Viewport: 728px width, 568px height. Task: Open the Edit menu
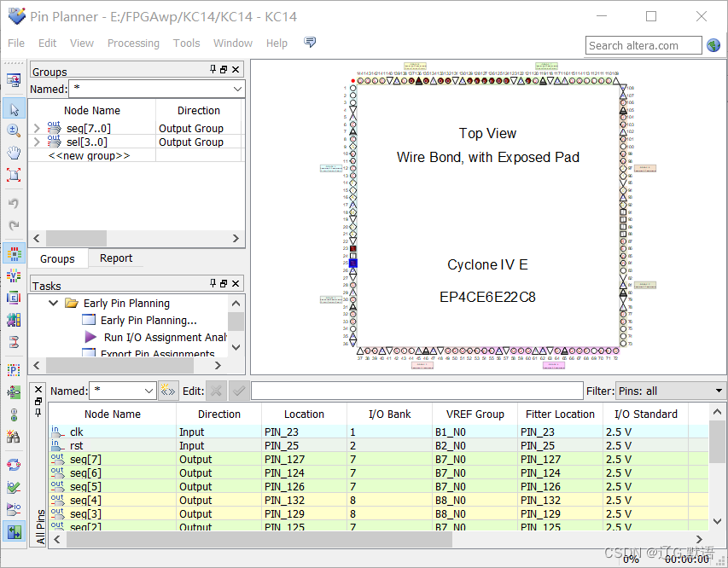[x=47, y=43]
